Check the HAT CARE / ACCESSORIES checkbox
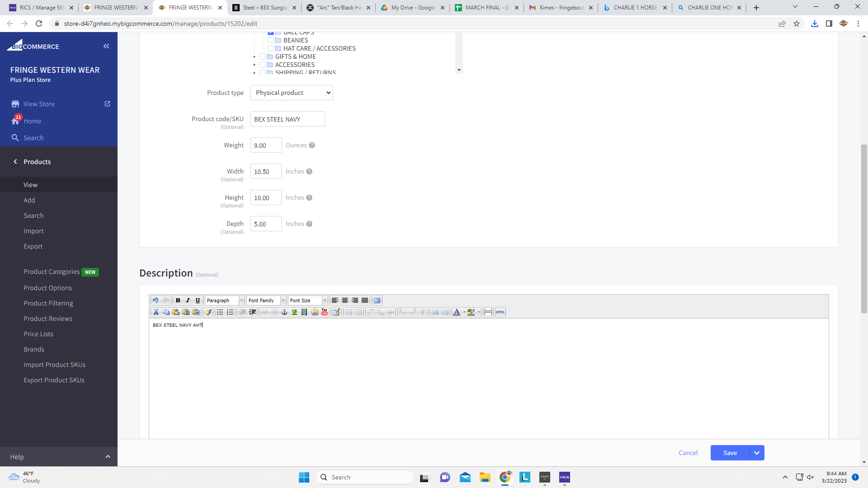This screenshot has width=868, height=488. tap(271, 48)
